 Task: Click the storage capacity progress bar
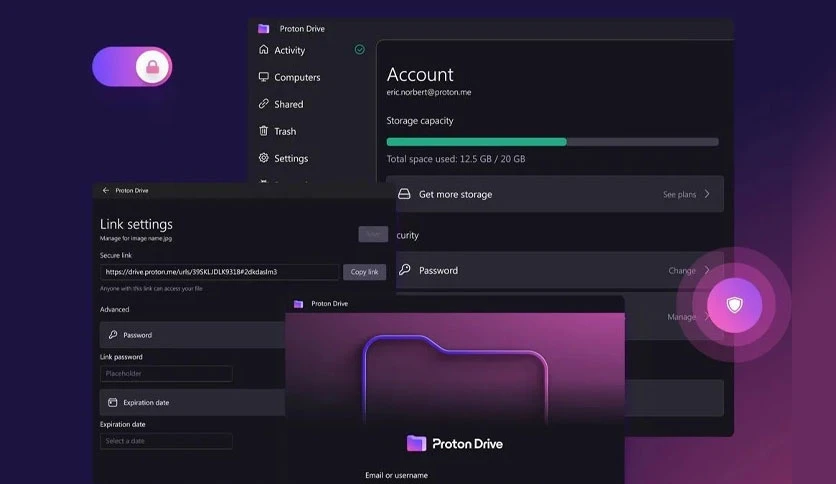552,142
